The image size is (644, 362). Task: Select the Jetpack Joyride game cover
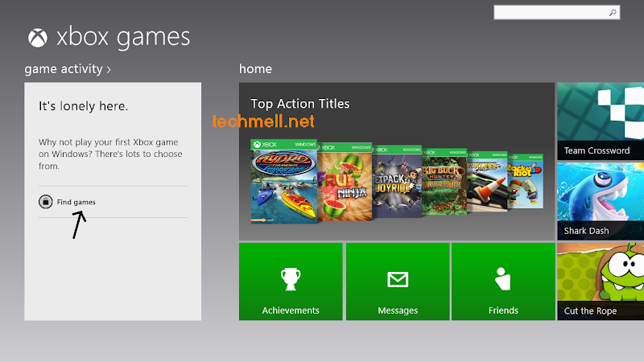coord(397,182)
